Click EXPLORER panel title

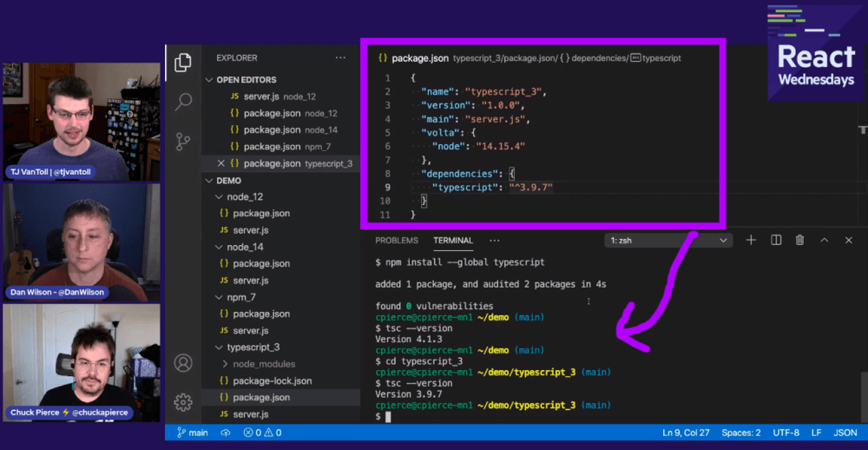[237, 57]
